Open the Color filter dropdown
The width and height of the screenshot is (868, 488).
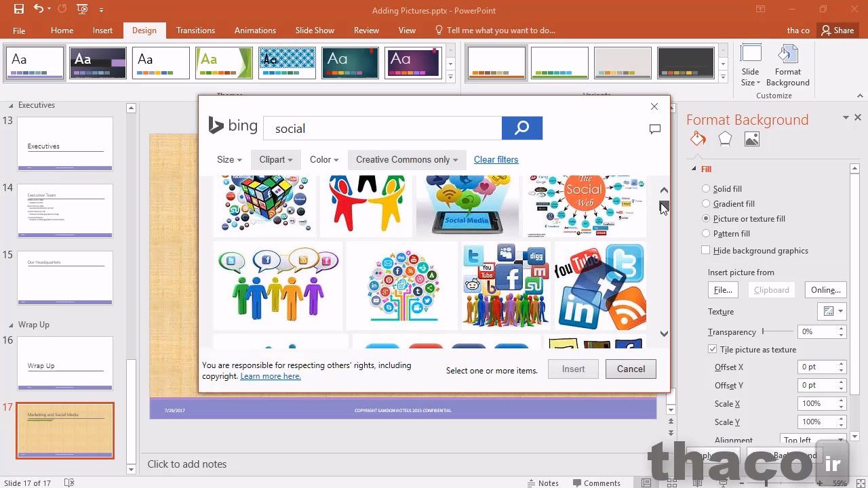(x=324, y=159)
